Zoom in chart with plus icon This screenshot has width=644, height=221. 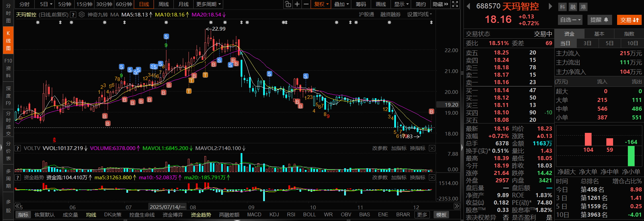(297, 4)
